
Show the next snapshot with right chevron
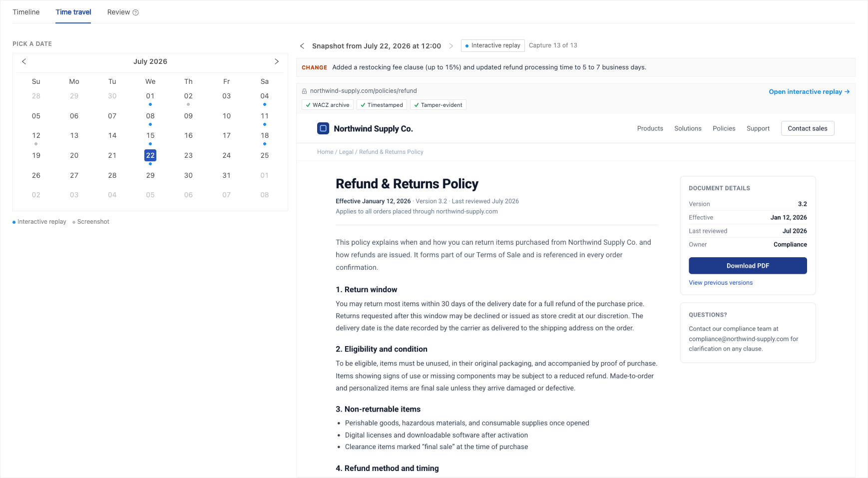[451, 46]
